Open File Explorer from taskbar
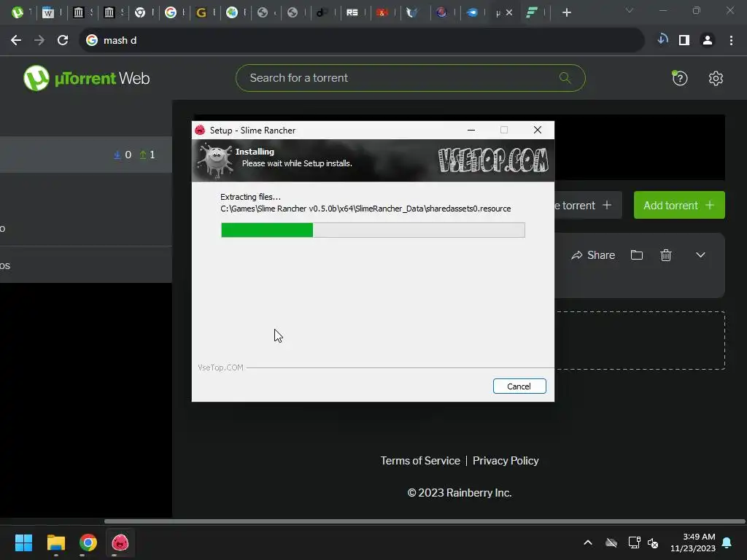The height and width of the screenshot is (560, 747). tap(55, 542)
